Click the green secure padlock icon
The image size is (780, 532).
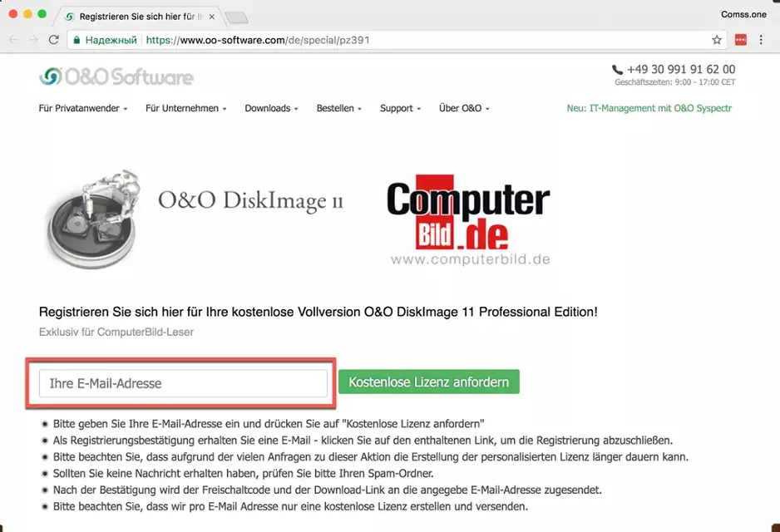(77, 40)
